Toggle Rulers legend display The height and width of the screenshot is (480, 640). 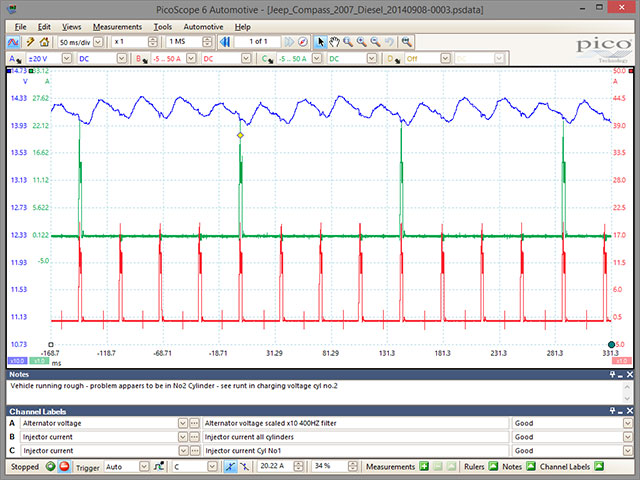point(493,466)
